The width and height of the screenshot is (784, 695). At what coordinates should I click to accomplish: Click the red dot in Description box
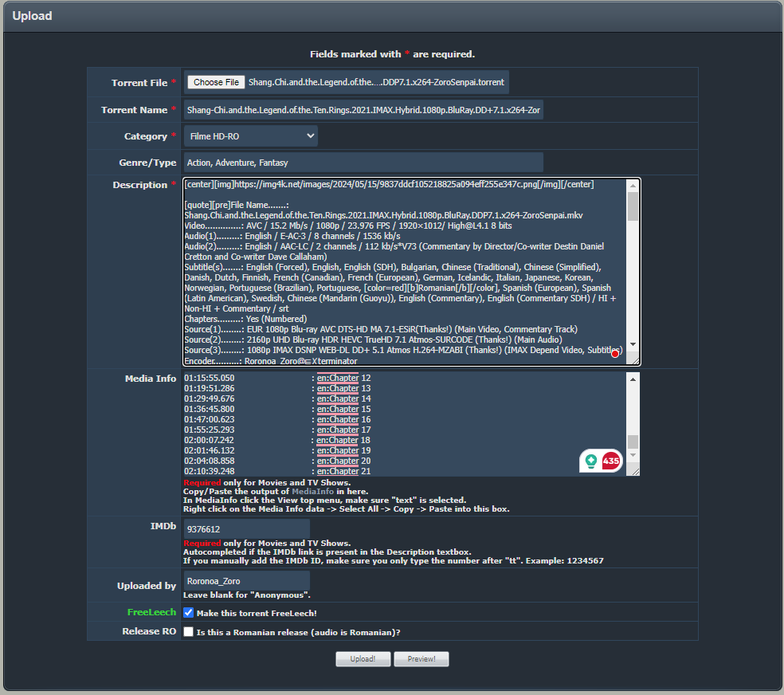(x=615, y=354)
